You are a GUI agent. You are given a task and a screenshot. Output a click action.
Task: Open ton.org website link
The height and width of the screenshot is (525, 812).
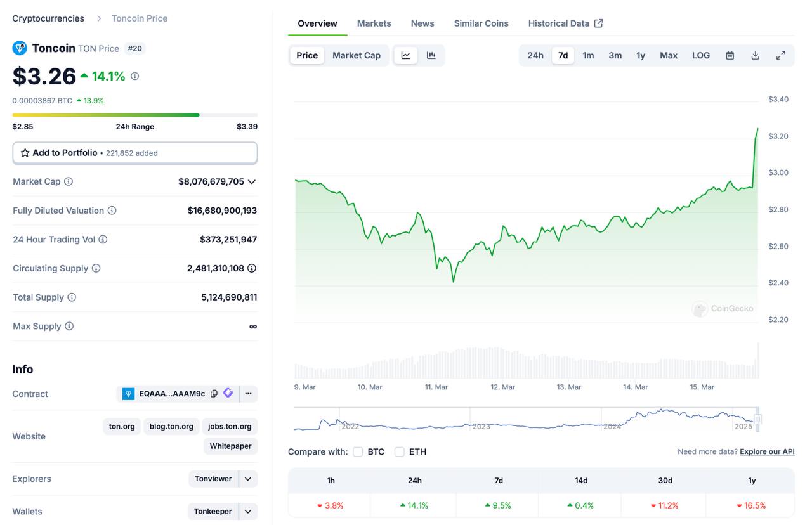click(x=122, y=426)
